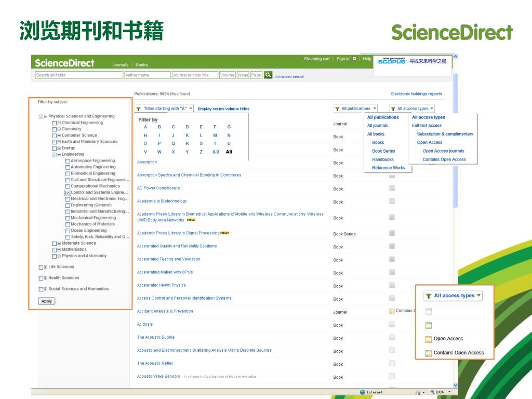Click access icon for Access Control row
This screenshot has width=532, height=399.
pyautogui.click(x=392, y=298)
